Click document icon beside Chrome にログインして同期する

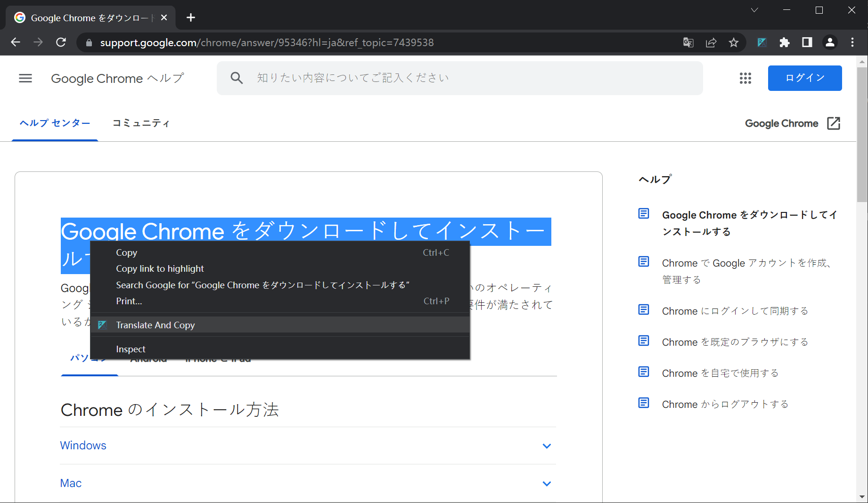(x=644, y=310)
